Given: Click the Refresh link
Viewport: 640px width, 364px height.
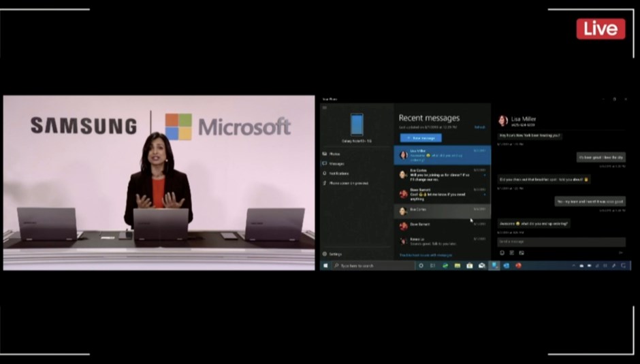Looking at the screenshot, I should coord(479,127).
